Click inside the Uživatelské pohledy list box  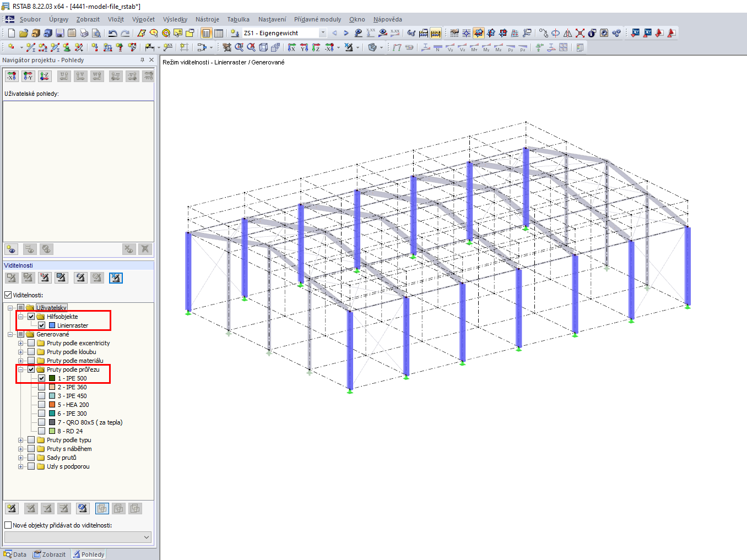[78, 171]
